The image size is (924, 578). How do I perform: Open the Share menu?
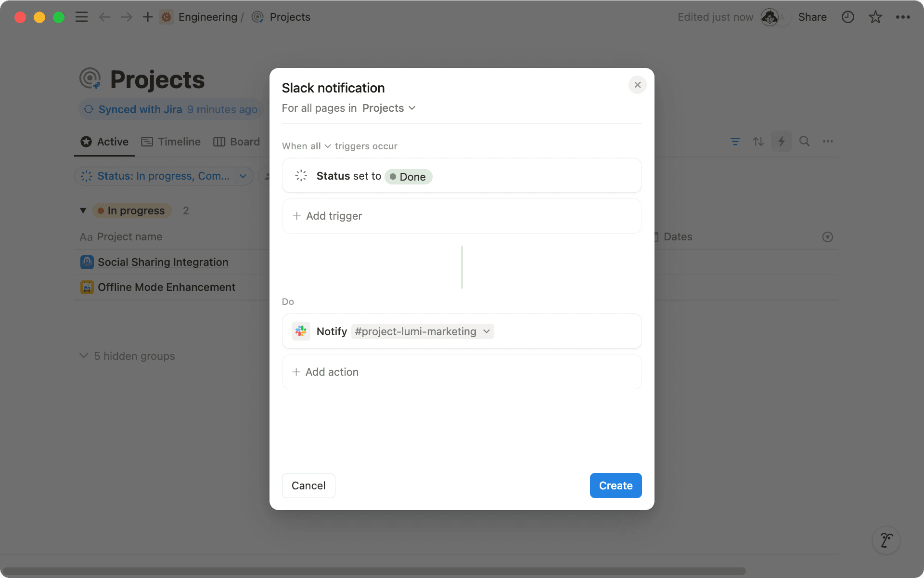click(x=812, y=17)
